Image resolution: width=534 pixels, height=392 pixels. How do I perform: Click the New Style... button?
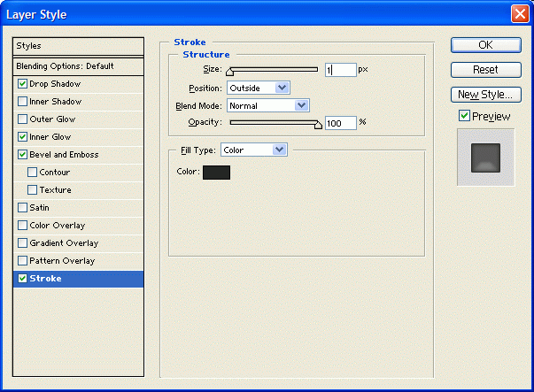[x=485, y=95]
